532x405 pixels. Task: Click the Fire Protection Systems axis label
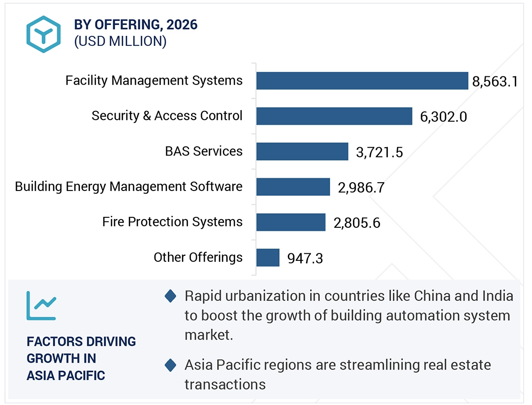coord(172,222)
